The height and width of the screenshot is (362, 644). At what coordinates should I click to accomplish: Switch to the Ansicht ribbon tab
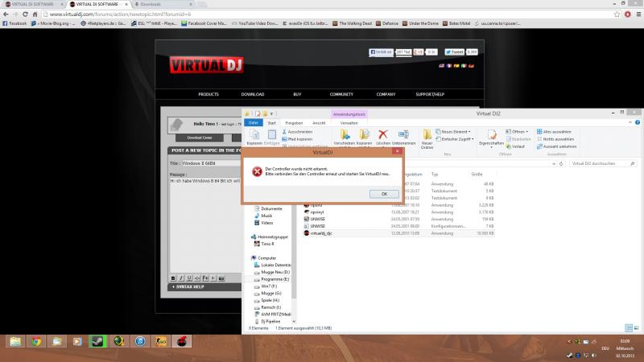coord(319,123)
